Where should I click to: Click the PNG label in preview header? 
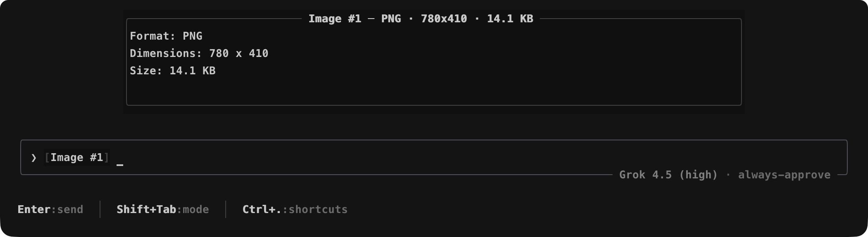(391, 19)
